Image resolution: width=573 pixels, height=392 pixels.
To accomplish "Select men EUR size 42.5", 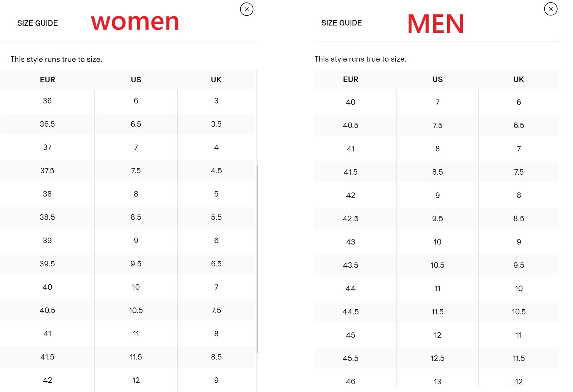I will click(350, 219).
